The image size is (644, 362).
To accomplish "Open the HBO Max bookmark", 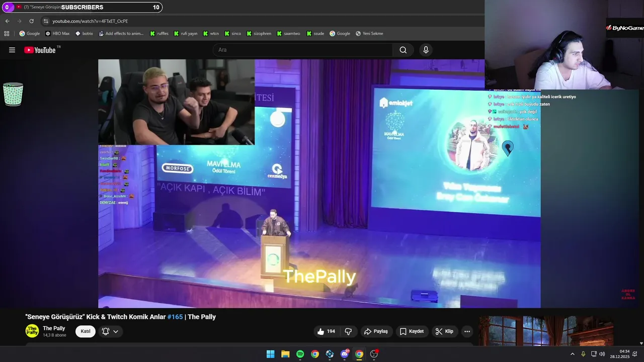I will (x=57, y=34).
